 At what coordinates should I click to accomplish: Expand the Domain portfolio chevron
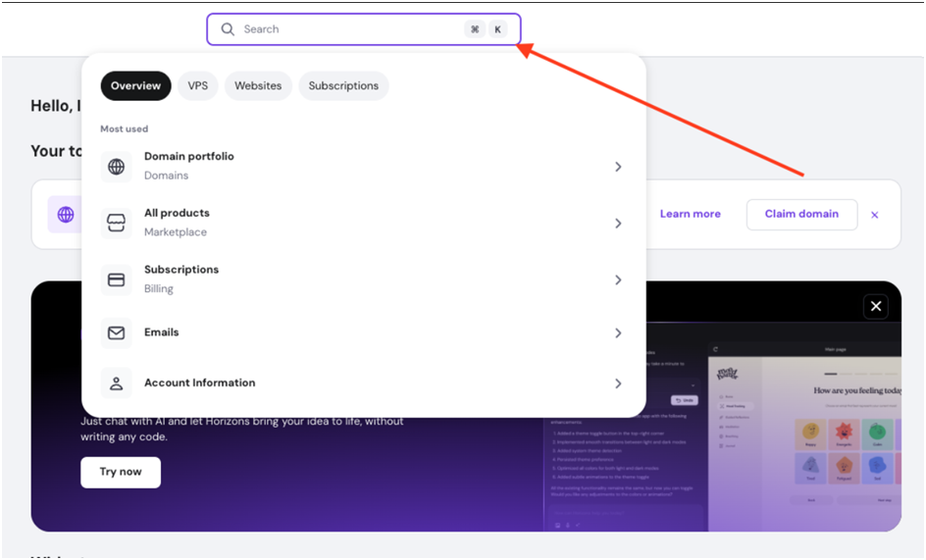point(618,167)
